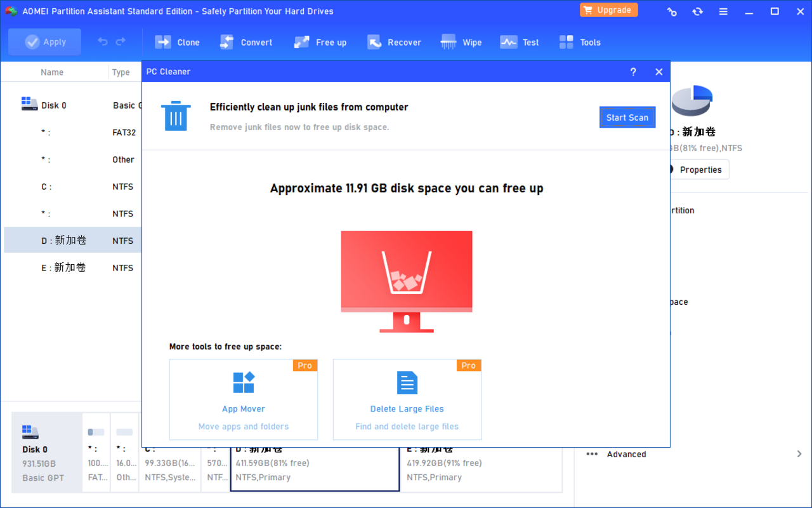Screen dimensions: 812x508
Task: Select partition D: 新加卷 in the list
Action: point(64,240)
